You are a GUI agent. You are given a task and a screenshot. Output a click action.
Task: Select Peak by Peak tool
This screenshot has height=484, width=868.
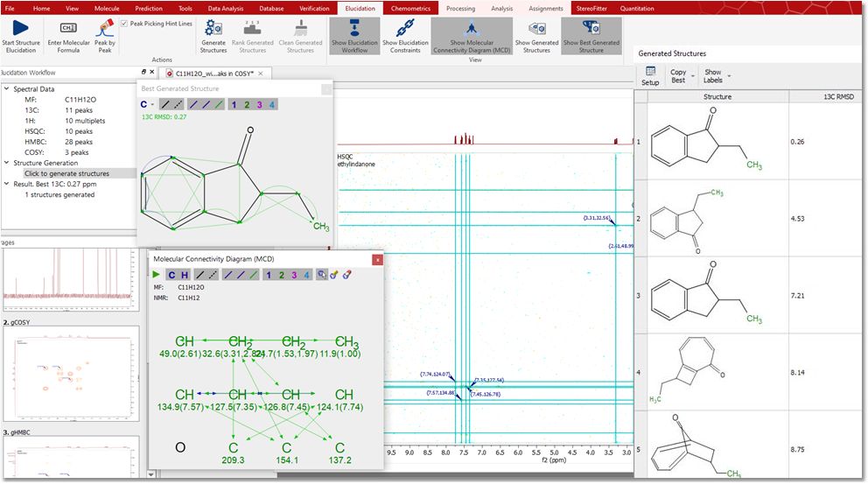click(105, 37)
